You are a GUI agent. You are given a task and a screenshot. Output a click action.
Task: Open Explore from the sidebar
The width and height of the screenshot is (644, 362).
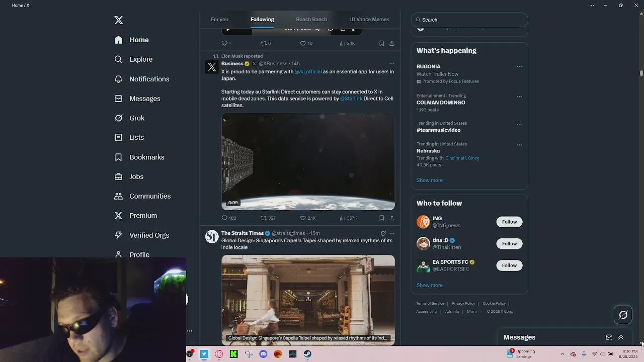[x=133, y=59]
